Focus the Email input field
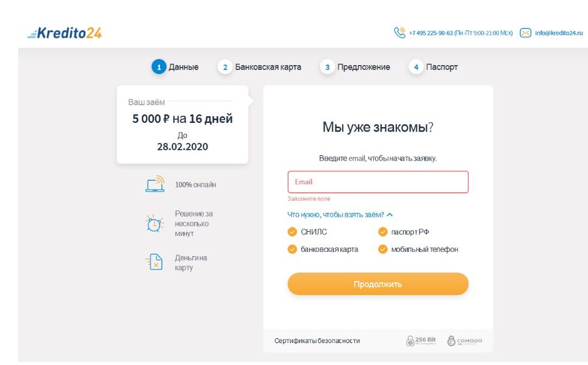588x365 pixels. (378, 182)
